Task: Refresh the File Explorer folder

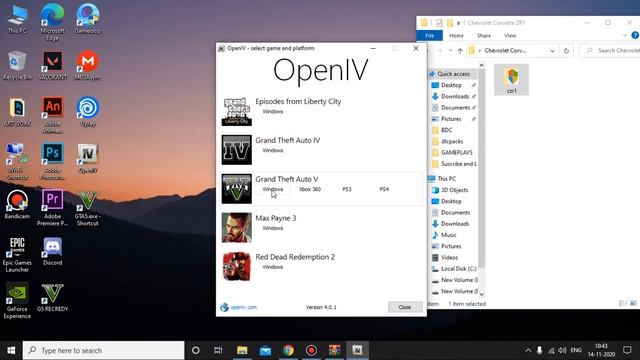Action: tap(566, 51)
